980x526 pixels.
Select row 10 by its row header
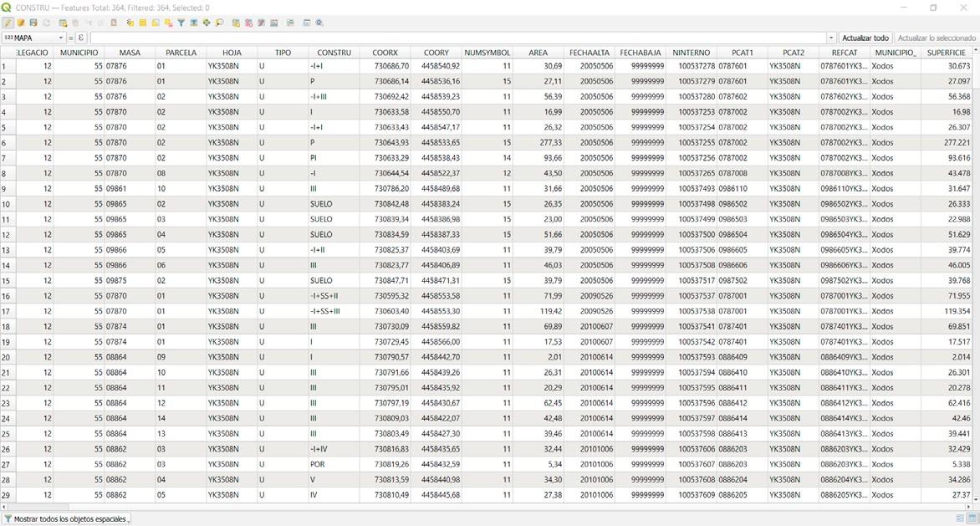(8, 204)
